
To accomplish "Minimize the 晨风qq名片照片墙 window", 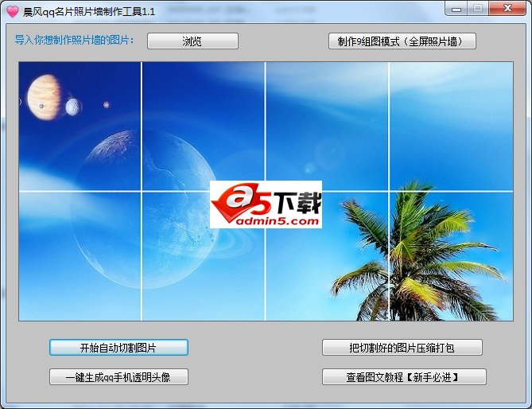I will [x=456, y=9].
